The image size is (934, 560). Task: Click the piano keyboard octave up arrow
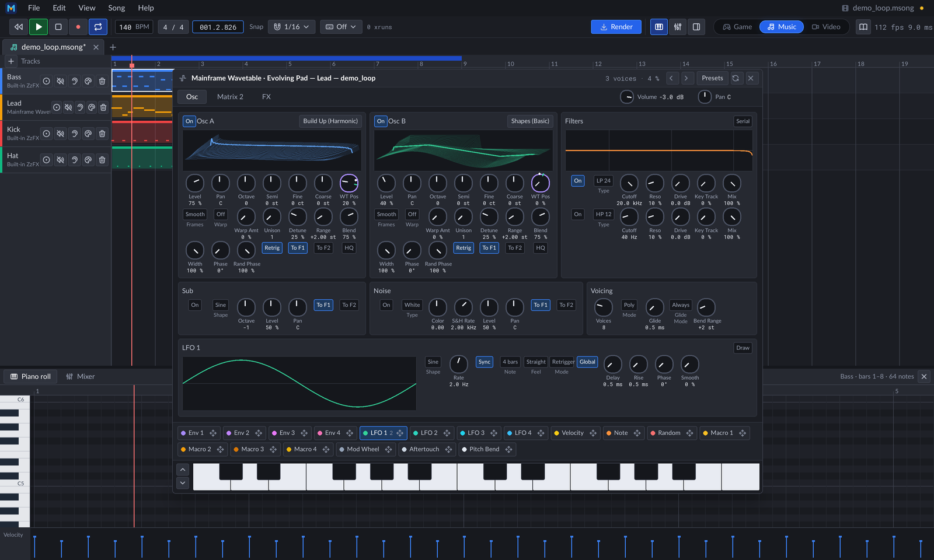[183, 470]
